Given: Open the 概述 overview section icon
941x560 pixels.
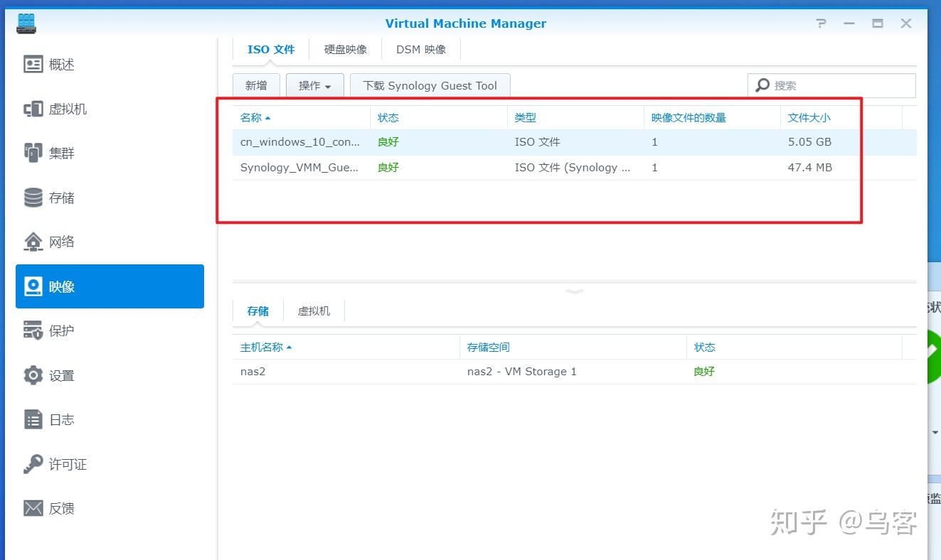Looking at the screenshot, I should [x=33, y=65].
